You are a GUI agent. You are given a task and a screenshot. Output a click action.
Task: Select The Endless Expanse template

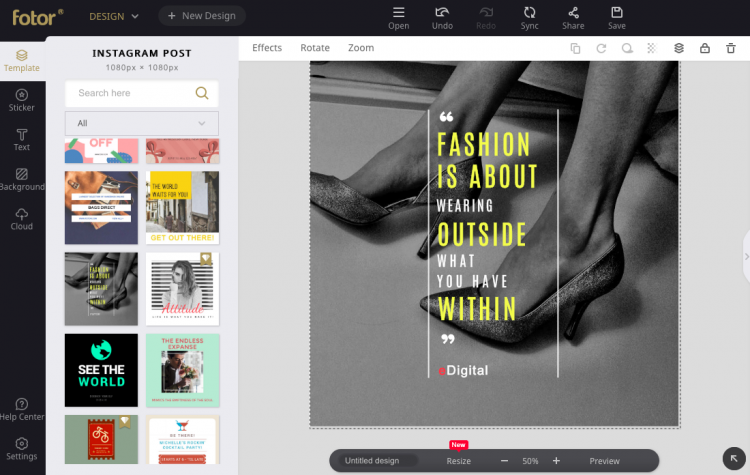click(x=183, y=370)
